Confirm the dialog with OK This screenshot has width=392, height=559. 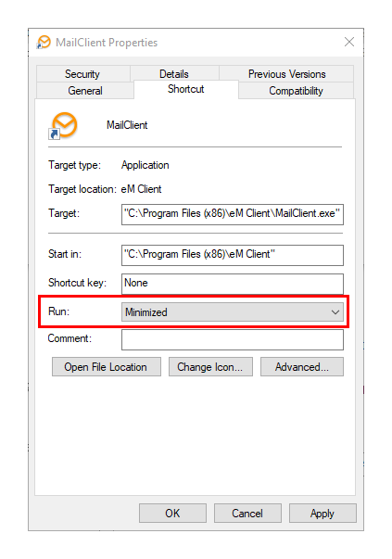(172, 513)
